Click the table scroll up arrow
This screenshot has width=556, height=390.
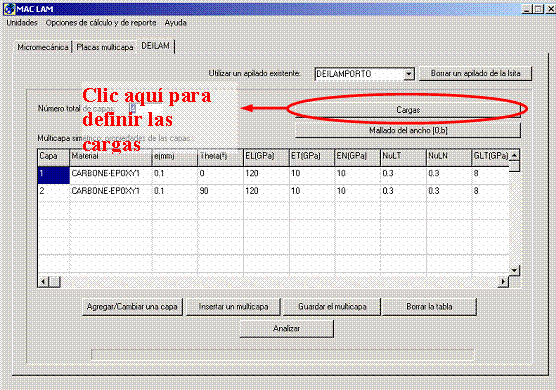tap(514, 156)
